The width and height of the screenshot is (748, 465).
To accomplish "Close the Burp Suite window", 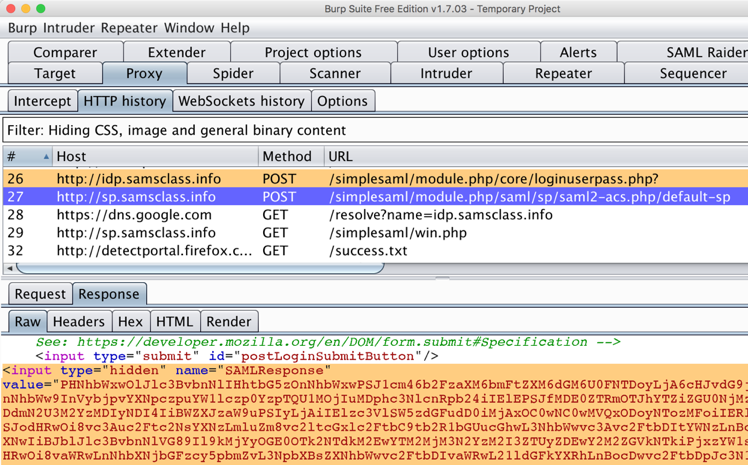I will (x=10, y=9).
